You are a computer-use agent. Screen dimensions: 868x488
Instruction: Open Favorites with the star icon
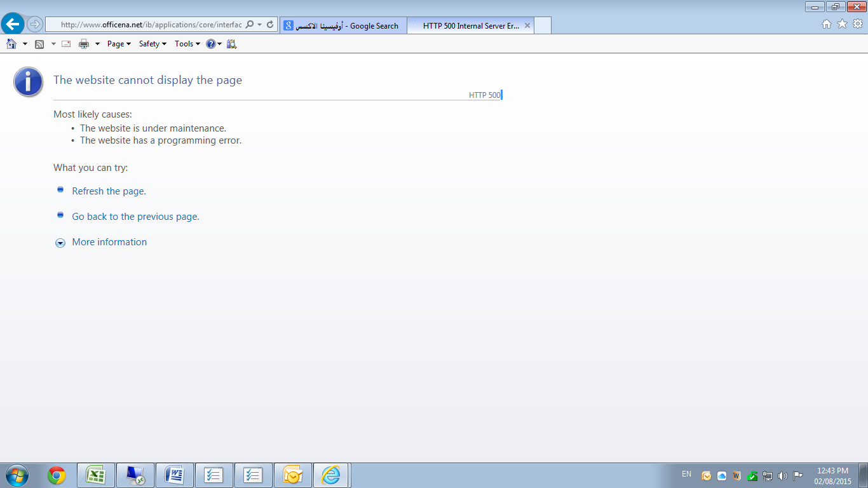click(842, 24)
